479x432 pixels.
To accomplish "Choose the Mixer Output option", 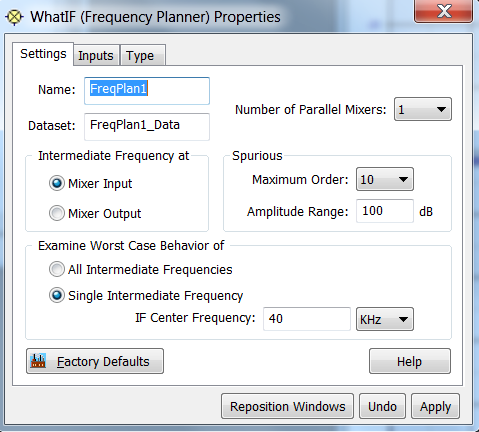I will pos(57,213).
